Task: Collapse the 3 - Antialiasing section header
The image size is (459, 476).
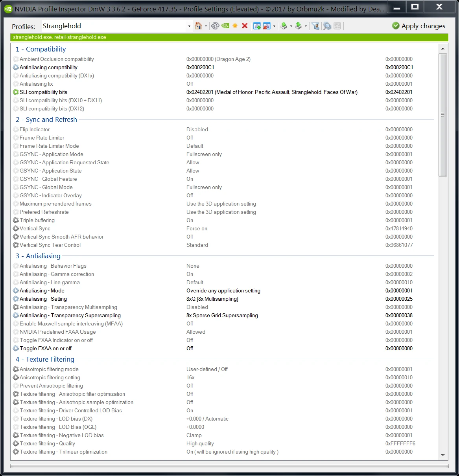Action: [x=38, y=256]
